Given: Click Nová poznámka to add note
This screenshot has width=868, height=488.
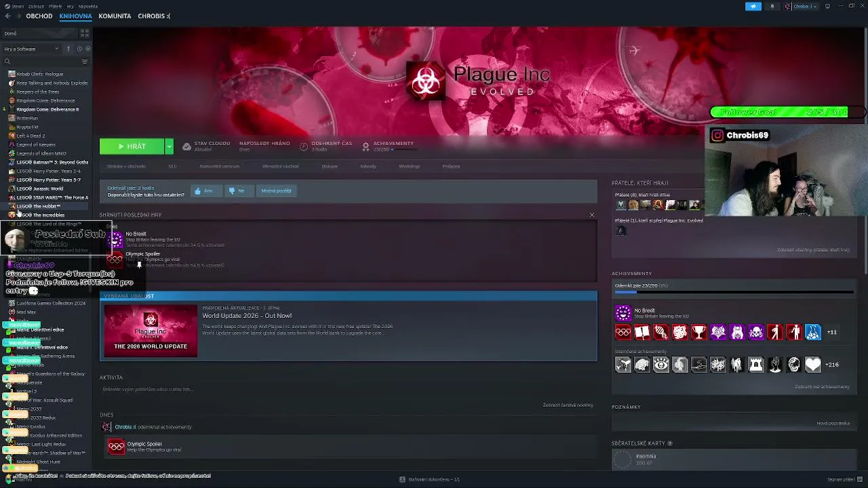Looking at the screenshot, I should 833,424.
